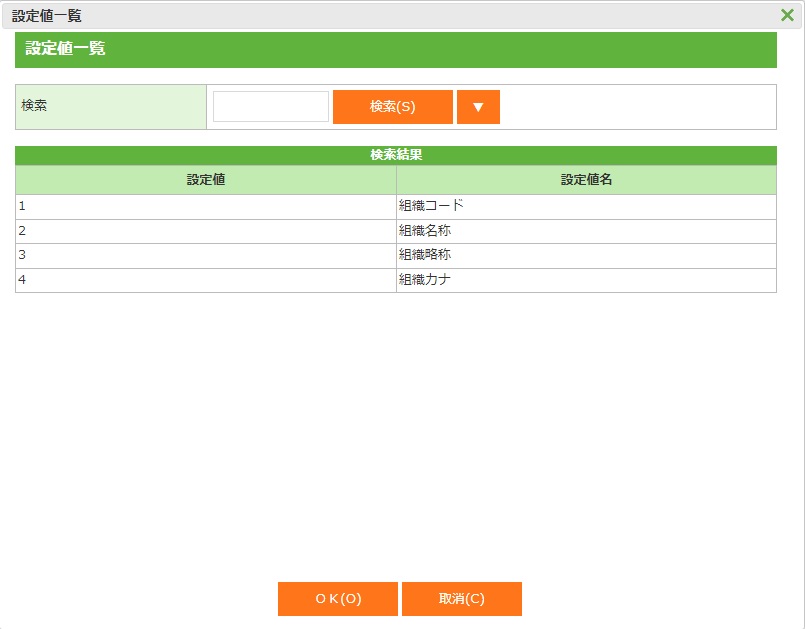Expand search options with the down arrow
The image size is (805, 629).
pos(478,107)
